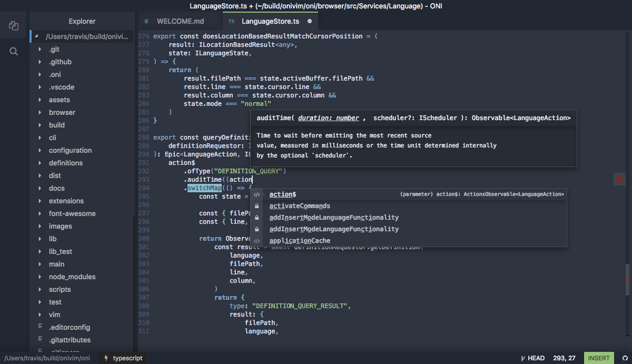The height and width of the screenshot is (364, 632).
Task: Switch to the WELCOME.md tab
Action: tap(180, 22)
